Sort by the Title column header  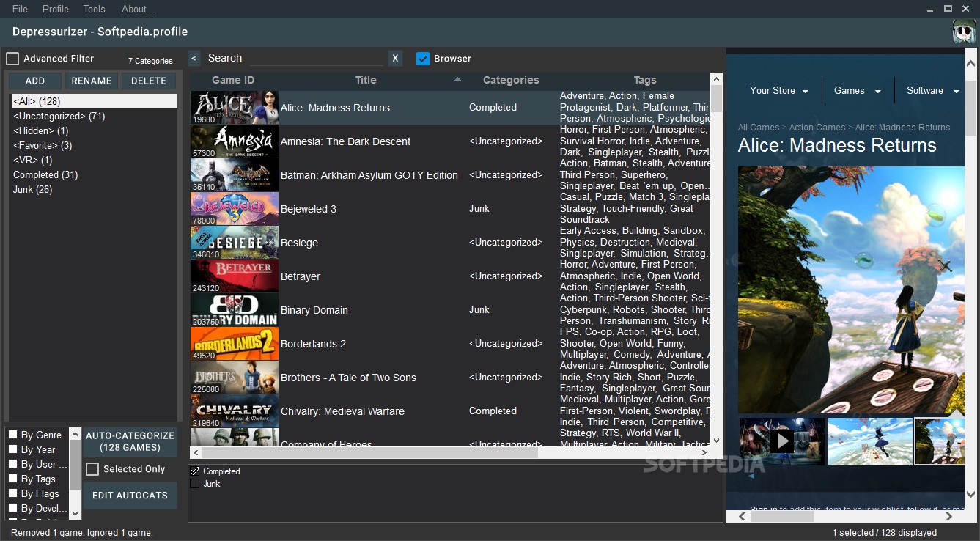click(366, 80)
